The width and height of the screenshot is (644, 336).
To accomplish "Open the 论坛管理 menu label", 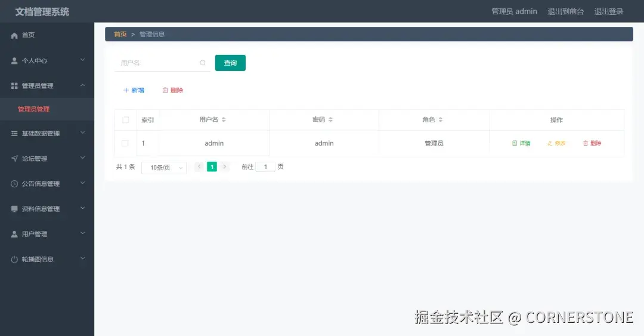I will point(35,159).
